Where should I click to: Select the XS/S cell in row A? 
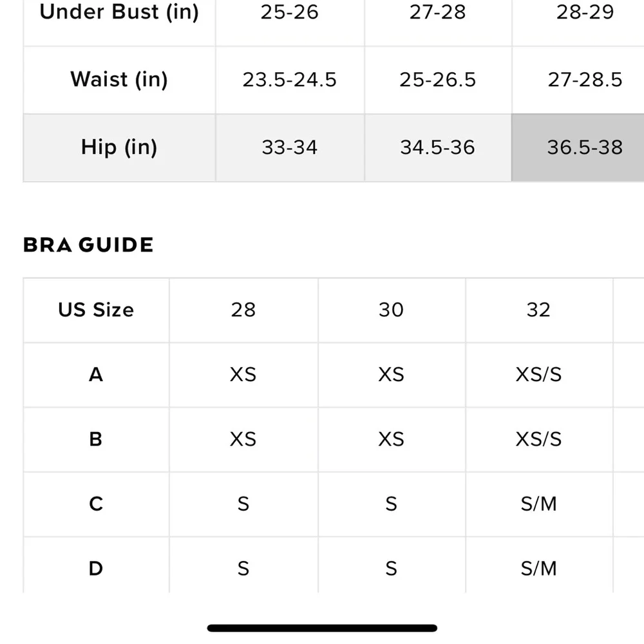coord(538,374)
